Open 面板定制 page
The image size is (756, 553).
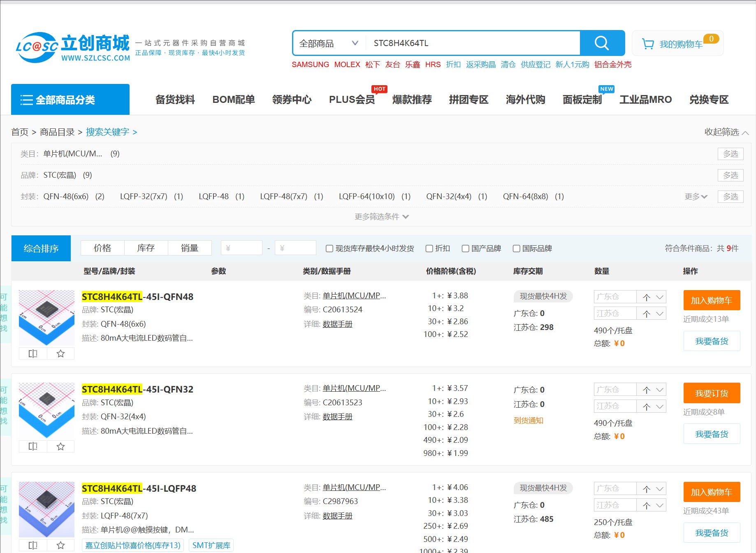[582, 100]
